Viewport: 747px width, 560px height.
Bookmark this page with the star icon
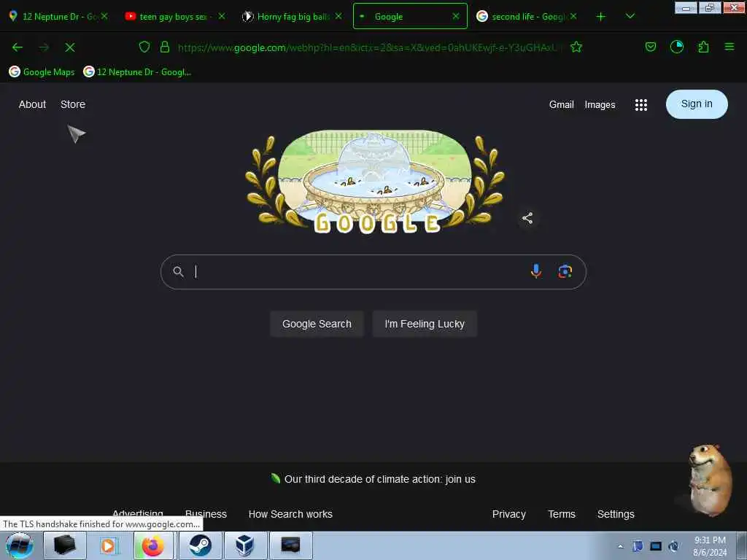pyautogui.click(x=576, y=47)
